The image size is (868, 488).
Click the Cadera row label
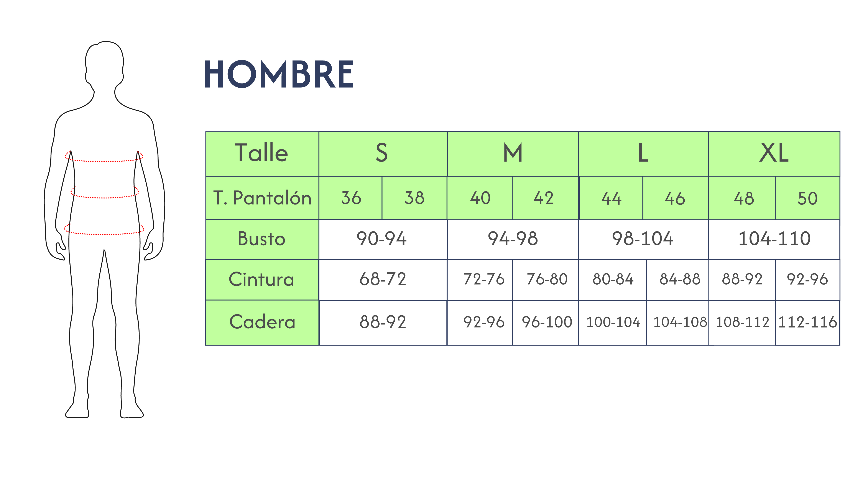click(x=262, y=322)
